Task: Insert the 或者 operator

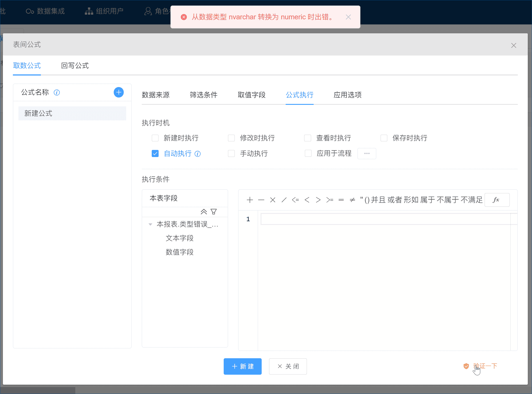Action: (x=395, y=200)
